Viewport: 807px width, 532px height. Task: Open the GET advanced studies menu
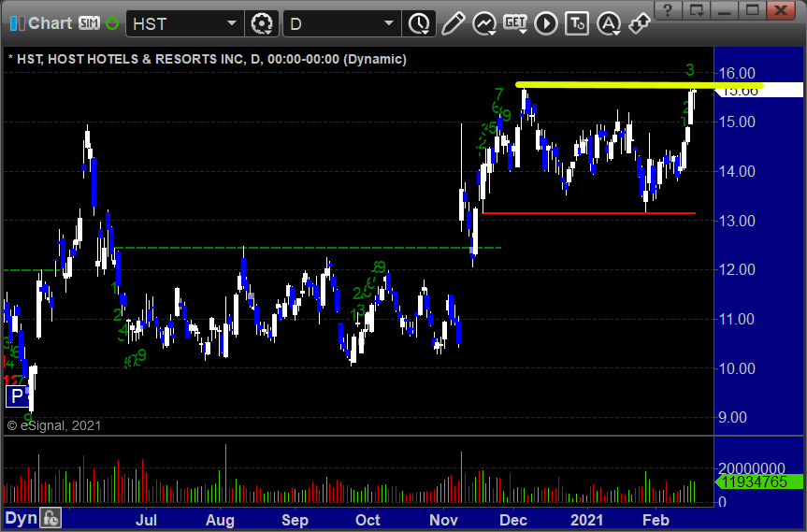pos(515,23)
